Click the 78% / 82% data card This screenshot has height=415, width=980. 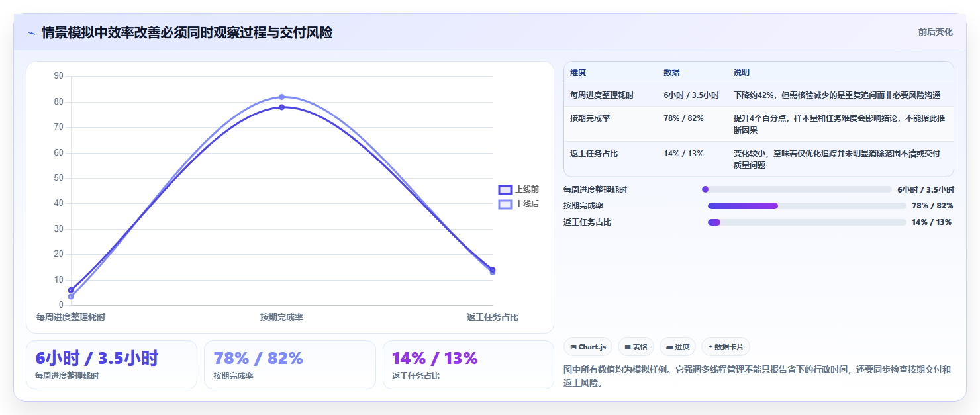point(289,365)
